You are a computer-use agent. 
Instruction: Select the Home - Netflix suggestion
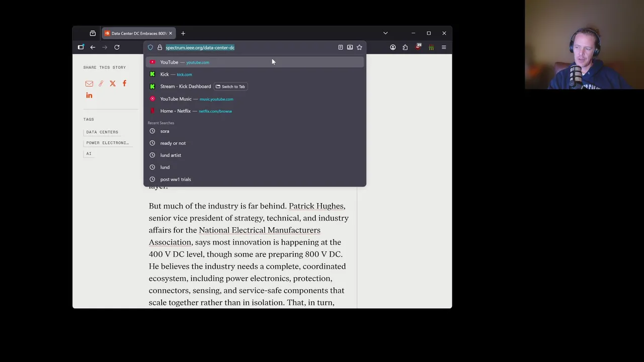255,111
